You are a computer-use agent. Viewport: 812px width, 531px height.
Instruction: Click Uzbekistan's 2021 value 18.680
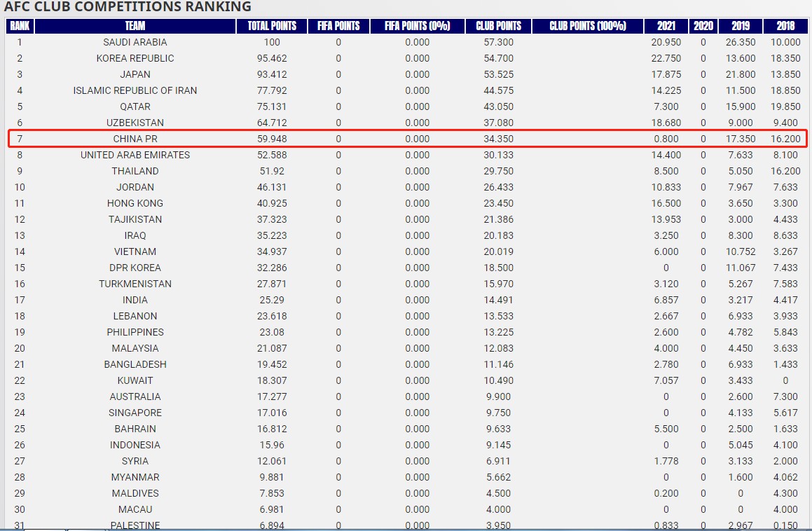tap(666, 123)
